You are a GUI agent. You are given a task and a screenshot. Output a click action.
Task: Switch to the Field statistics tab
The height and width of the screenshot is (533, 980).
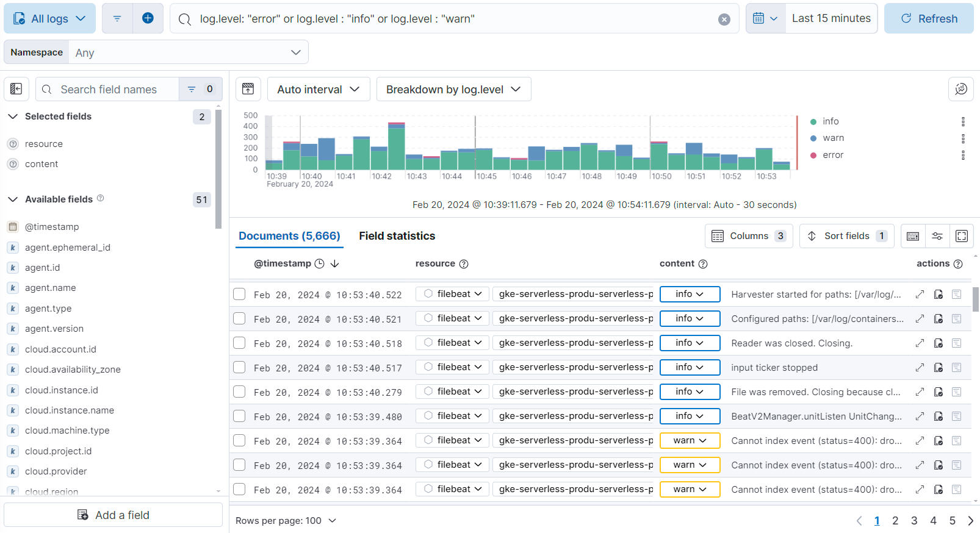click(x=397, y=236)
